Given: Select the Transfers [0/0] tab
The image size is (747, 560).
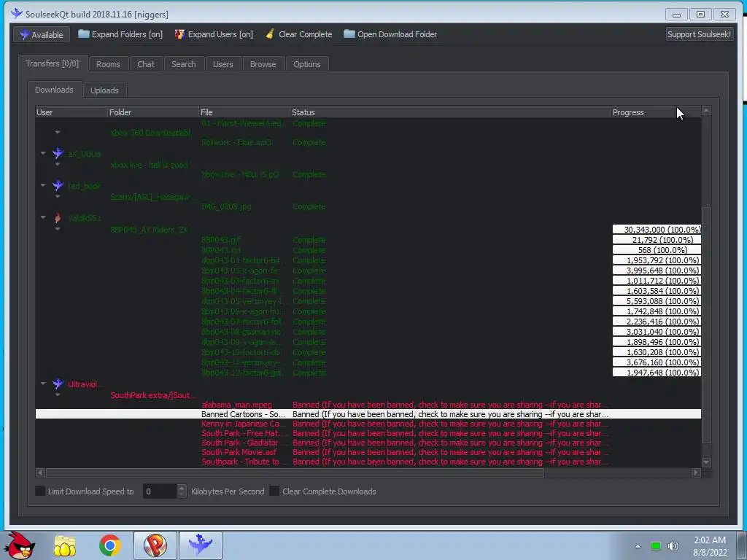Looking at the screenshot, I should [x=53, y=63].
